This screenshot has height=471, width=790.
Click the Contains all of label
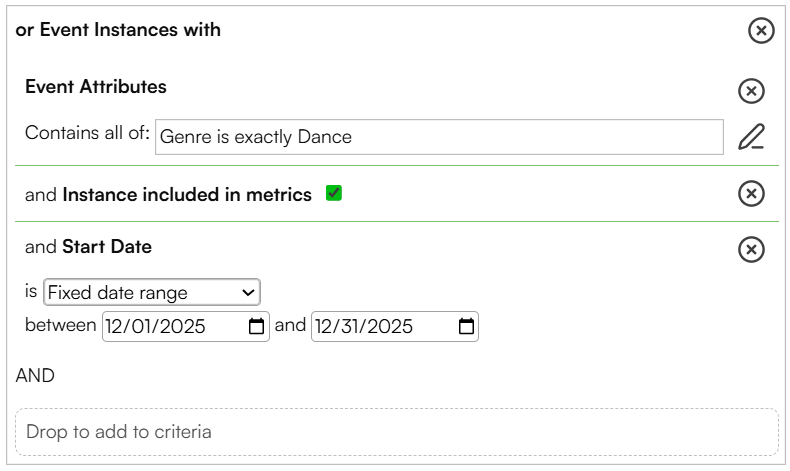87,133
